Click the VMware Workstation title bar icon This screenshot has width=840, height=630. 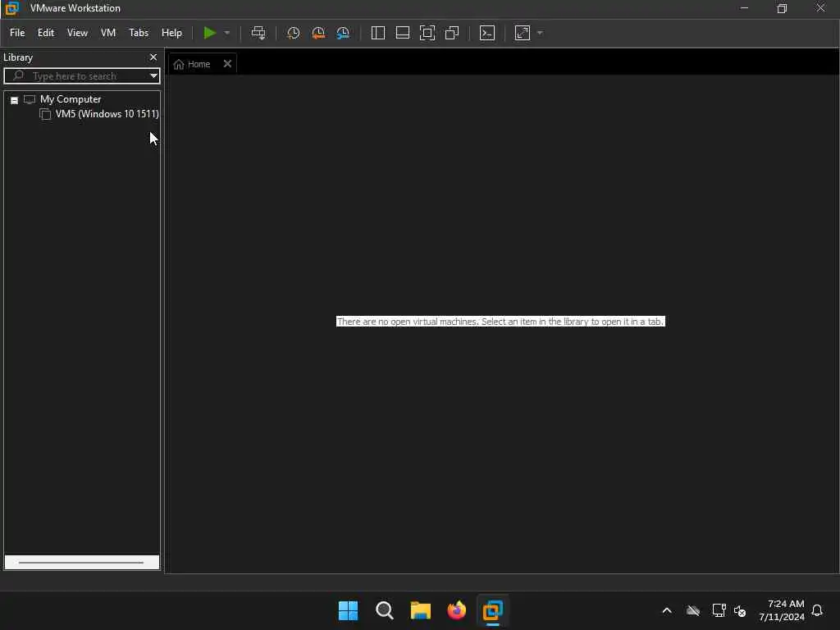coord(11,8)
